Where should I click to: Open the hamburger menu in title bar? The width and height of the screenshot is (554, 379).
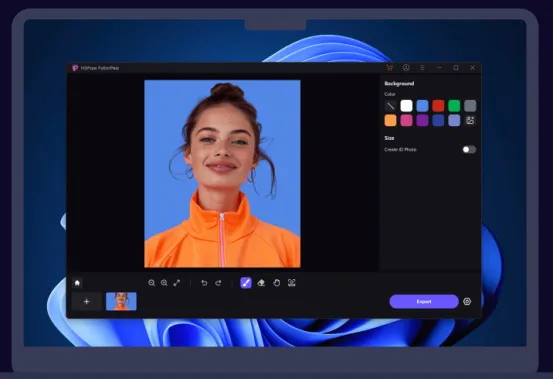(423, 67)
